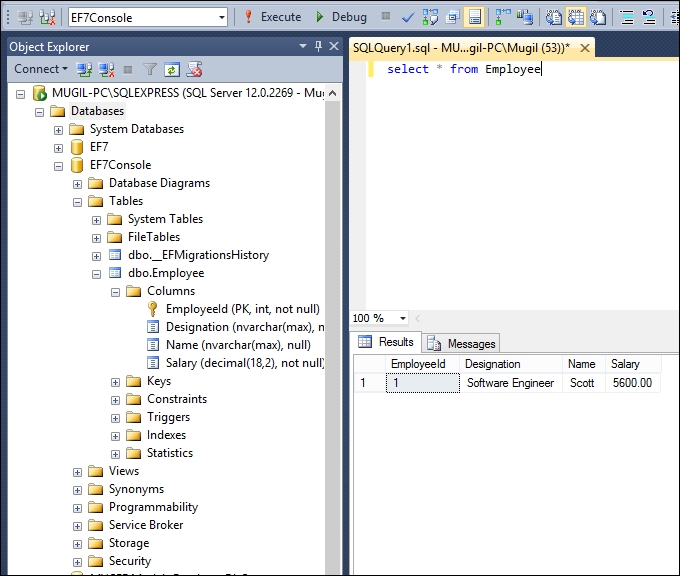Collapse the Columns folder
Screen dimensions: 680x576
click(115, 292)
